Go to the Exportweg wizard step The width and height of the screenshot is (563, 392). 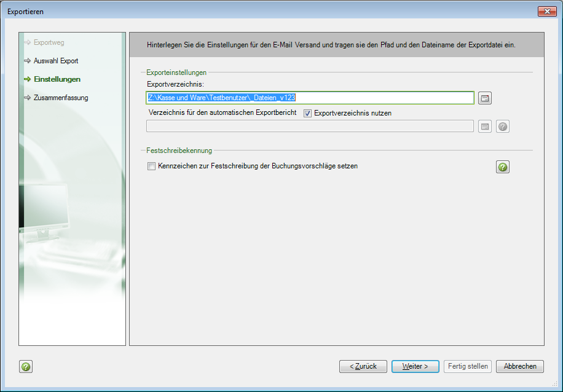click(49, 43)
